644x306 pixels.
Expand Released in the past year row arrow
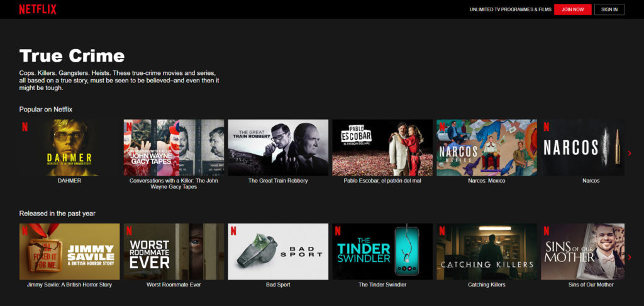(630, 257)
